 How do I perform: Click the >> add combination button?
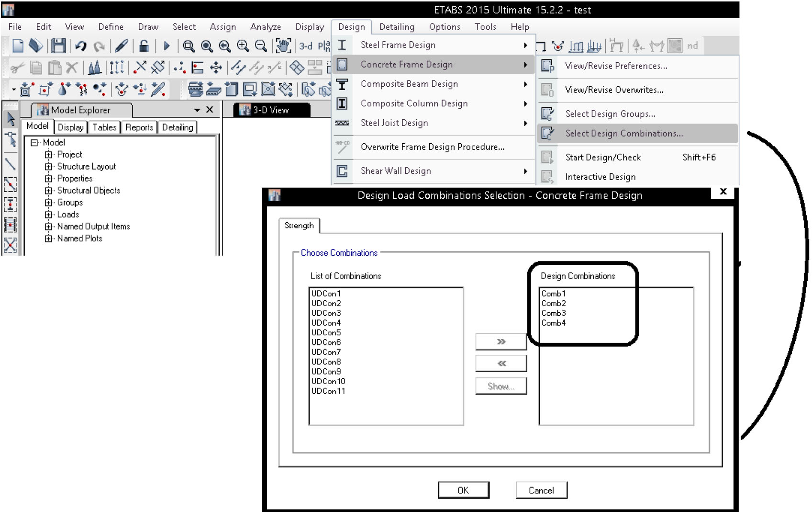pos(501,342)
